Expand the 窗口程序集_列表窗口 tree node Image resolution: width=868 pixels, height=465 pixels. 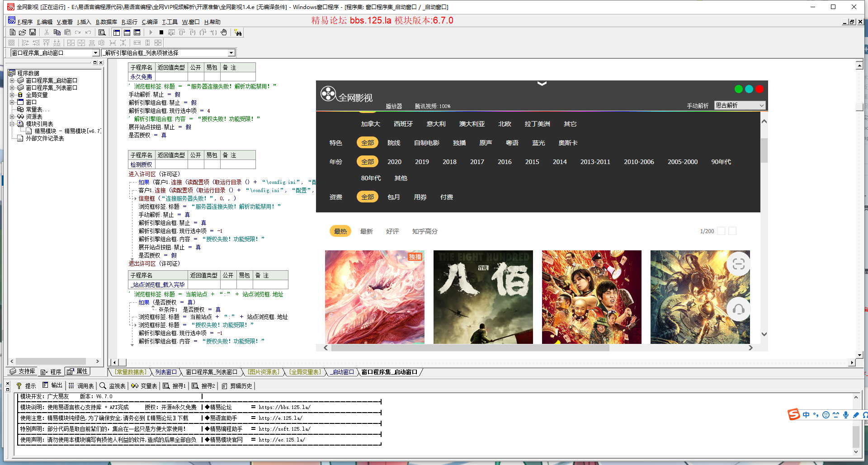pyautogui.click(x=12, y=88)
